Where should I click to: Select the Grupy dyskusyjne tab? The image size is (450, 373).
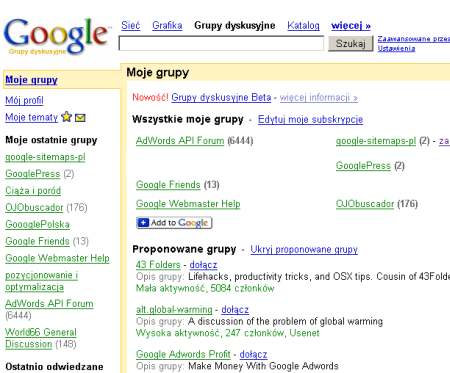pos(235,26)
